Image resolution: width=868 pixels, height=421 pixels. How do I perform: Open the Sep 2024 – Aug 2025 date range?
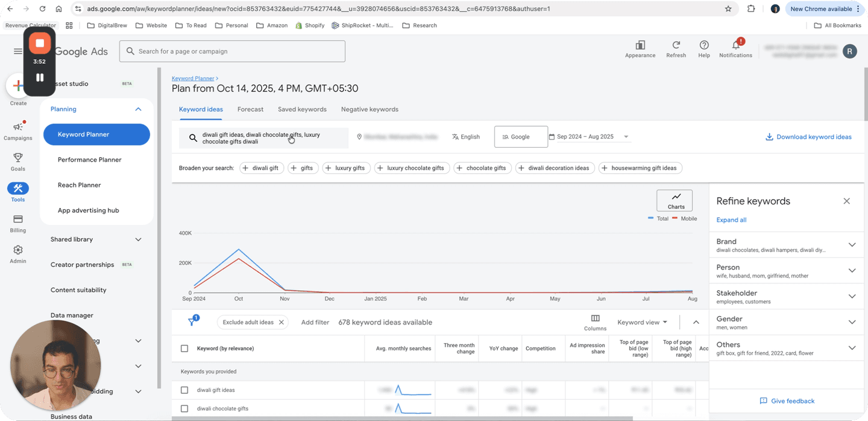pyautogui.click(x=589, y=137)
